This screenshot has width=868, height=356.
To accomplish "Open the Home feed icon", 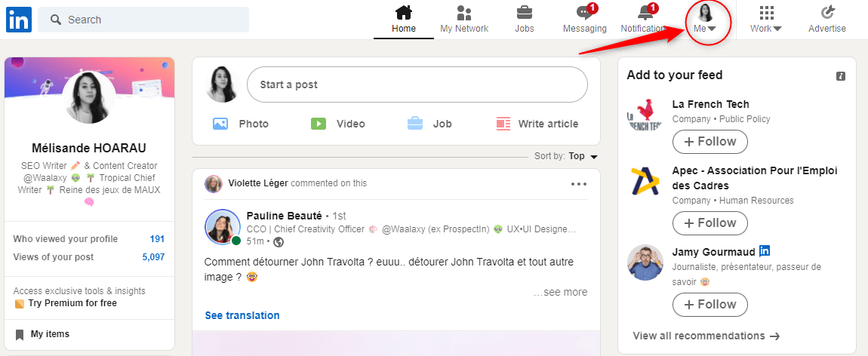I will click(404, 13).
